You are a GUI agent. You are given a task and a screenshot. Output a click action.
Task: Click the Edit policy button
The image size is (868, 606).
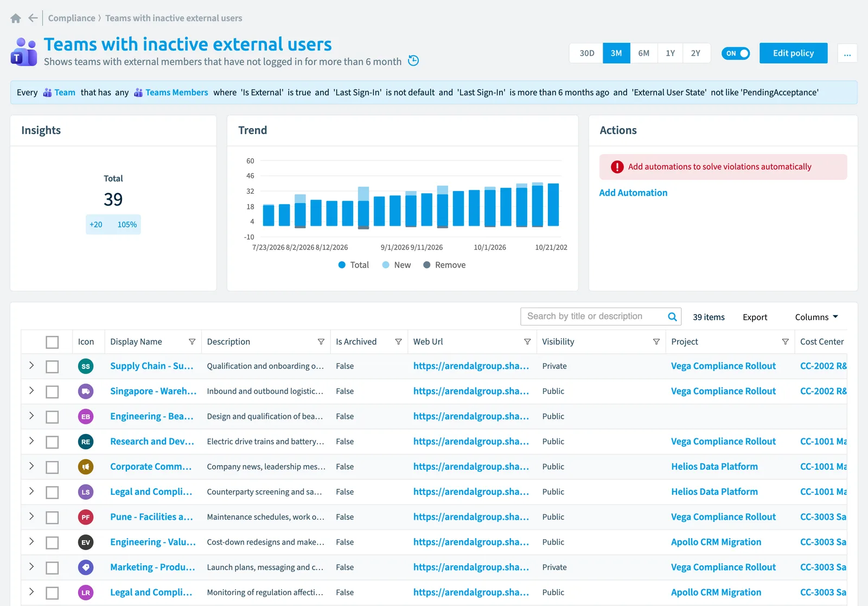(793, 53)
